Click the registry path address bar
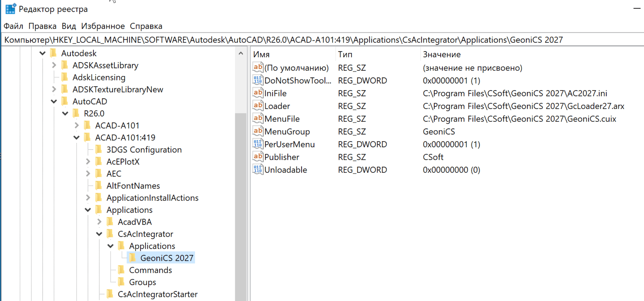 [323, 40]
